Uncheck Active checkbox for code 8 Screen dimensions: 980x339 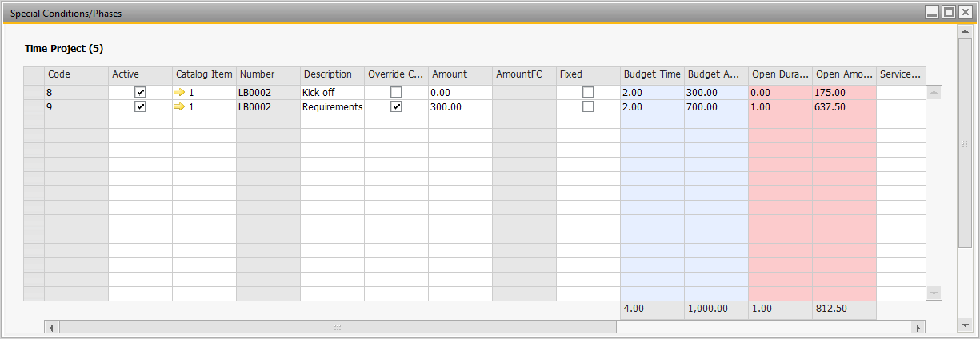click(140, 92)
